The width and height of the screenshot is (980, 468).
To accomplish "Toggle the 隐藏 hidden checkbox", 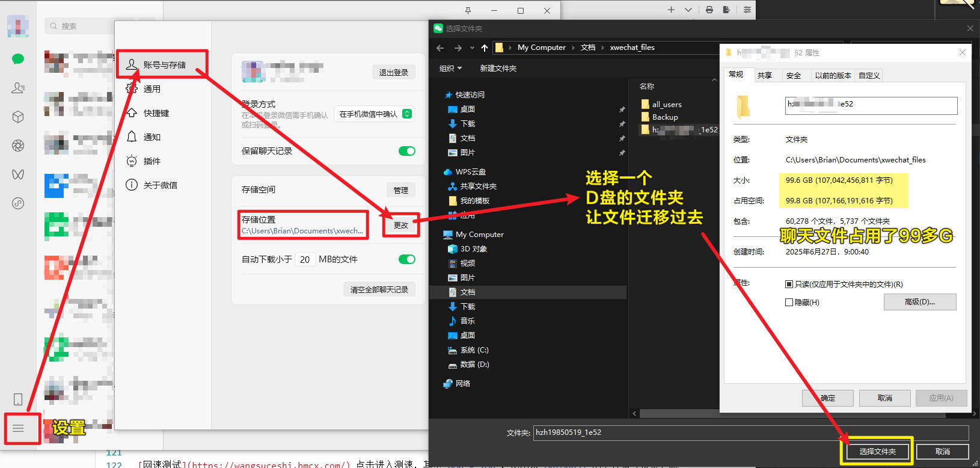I will pyautogui.click(x=789, y=303).
